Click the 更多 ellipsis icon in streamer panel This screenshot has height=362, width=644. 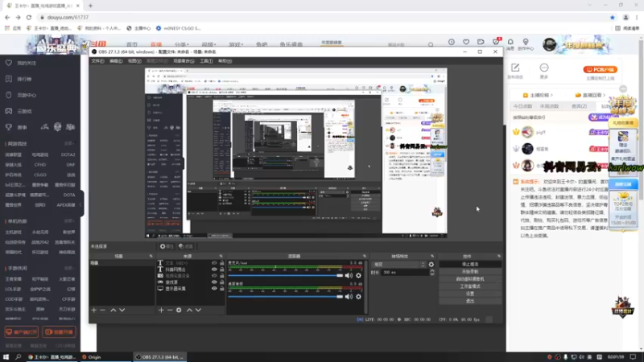click(544, 68)
